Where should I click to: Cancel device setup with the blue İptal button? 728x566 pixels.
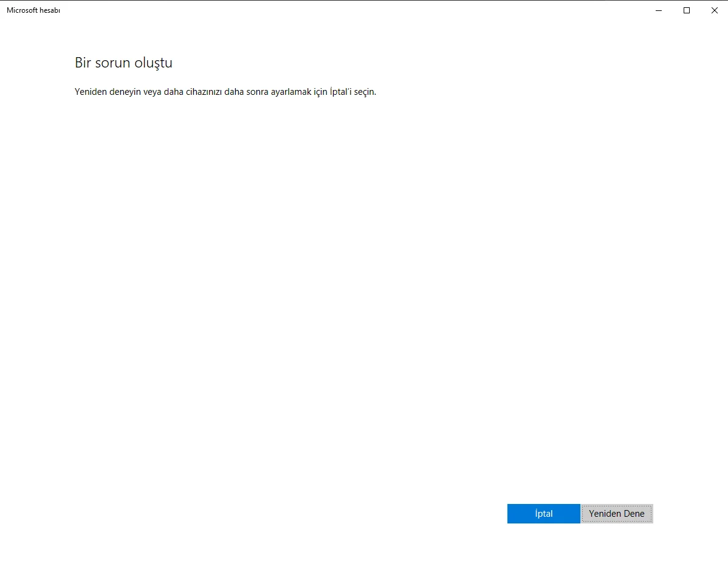[543, 514]
